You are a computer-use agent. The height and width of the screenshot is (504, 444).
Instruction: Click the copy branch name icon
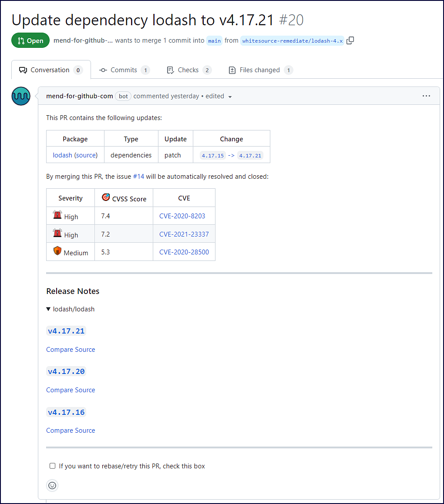click(x=350, y=40)
